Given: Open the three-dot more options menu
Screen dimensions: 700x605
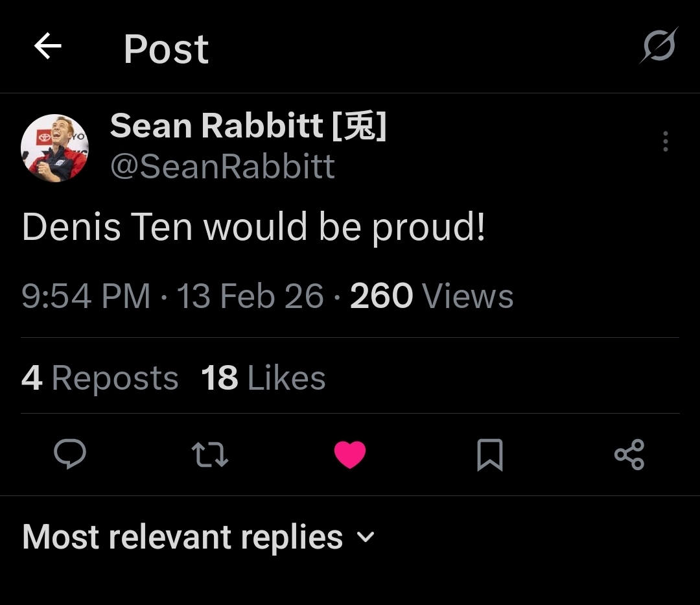Looking at the screenshot, I should coord(665,141).
